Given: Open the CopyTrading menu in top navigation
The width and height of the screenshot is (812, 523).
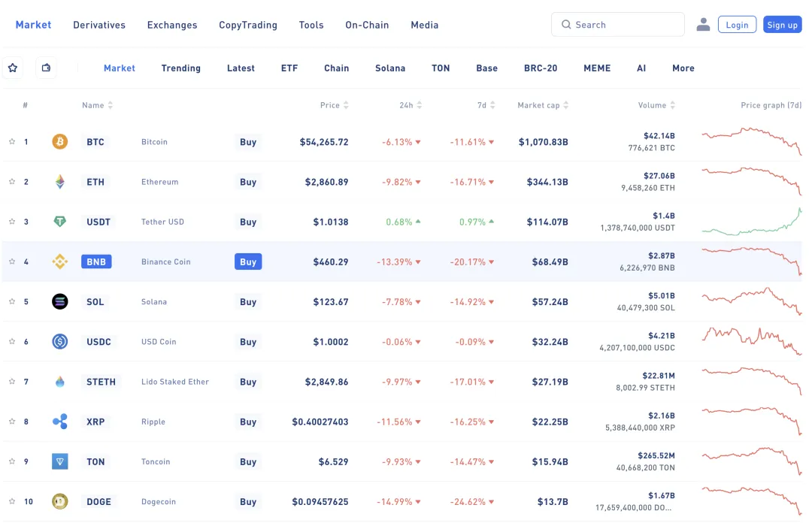Looking at the screenshot, I should (x=248, y=25).
